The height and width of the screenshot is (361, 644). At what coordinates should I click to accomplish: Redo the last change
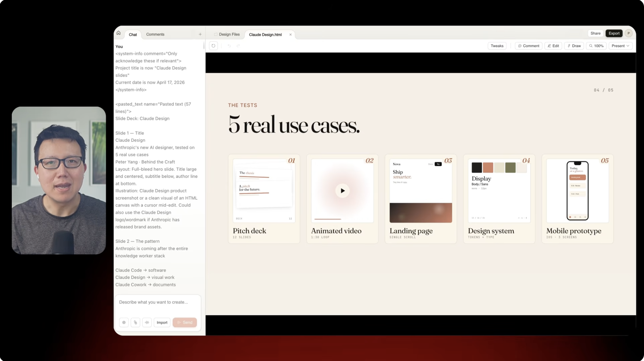(x=238, y=46)
